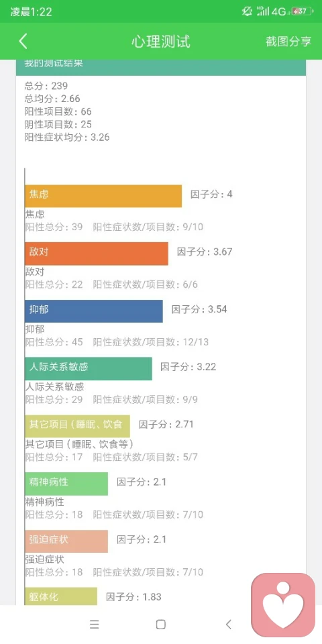Tap Android back triangle icon
The width and height of the screenshot is (322, 644).
pos(228,625)
